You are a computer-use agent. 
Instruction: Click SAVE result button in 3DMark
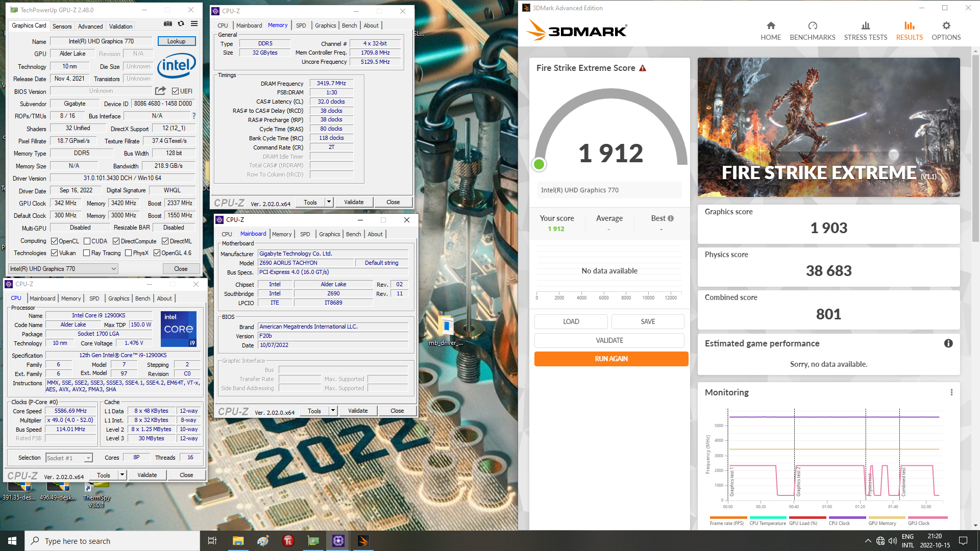pos(648,321)
